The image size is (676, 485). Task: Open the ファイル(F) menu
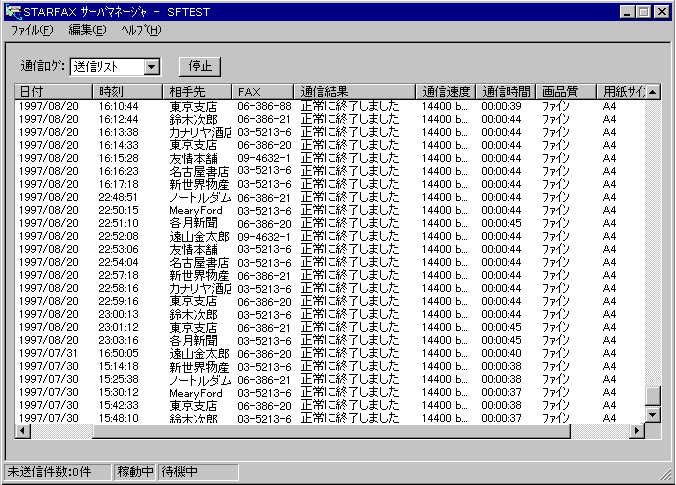[x=31, y=30]
